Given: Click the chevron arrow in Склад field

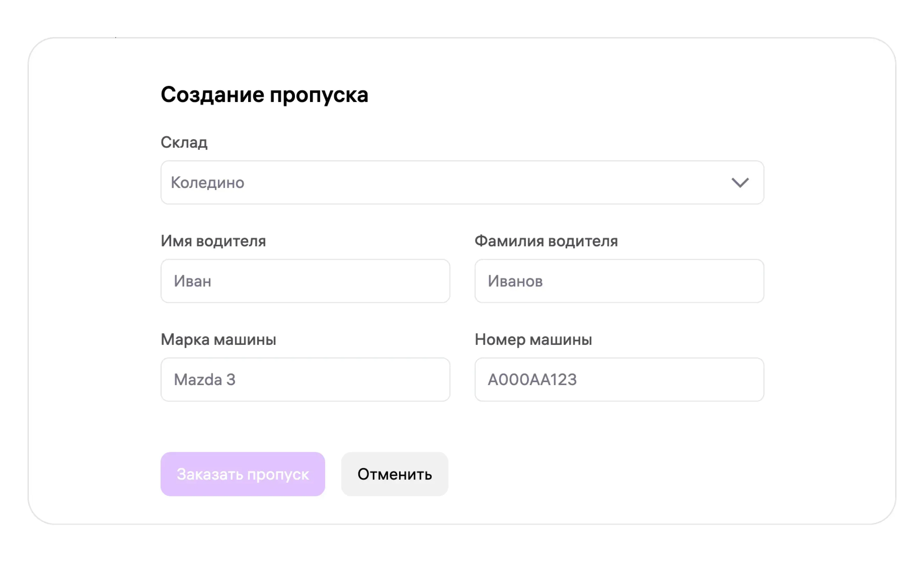Looking at the screenshot, I should point(740,183).
